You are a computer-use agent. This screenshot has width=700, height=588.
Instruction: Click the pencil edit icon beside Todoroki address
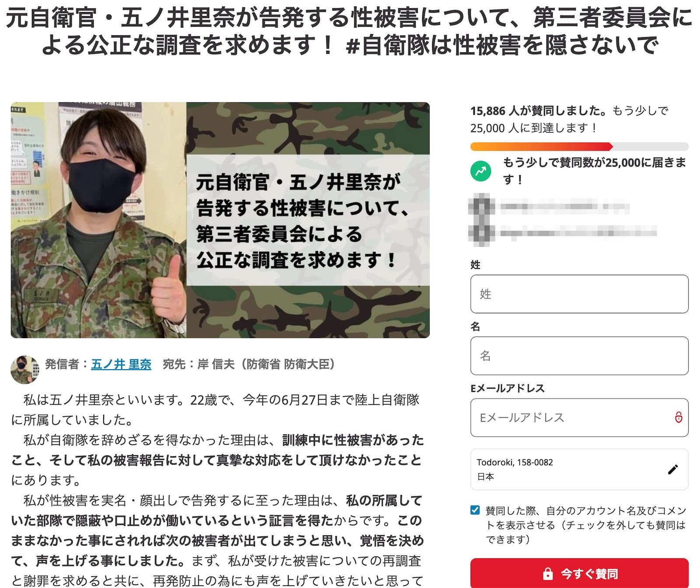click(673, 469)
